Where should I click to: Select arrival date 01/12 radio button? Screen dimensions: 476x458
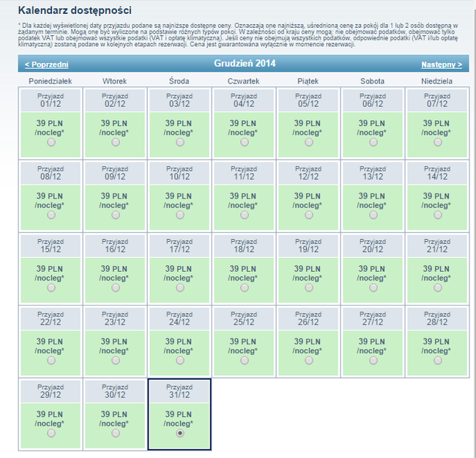click(51, 142)
